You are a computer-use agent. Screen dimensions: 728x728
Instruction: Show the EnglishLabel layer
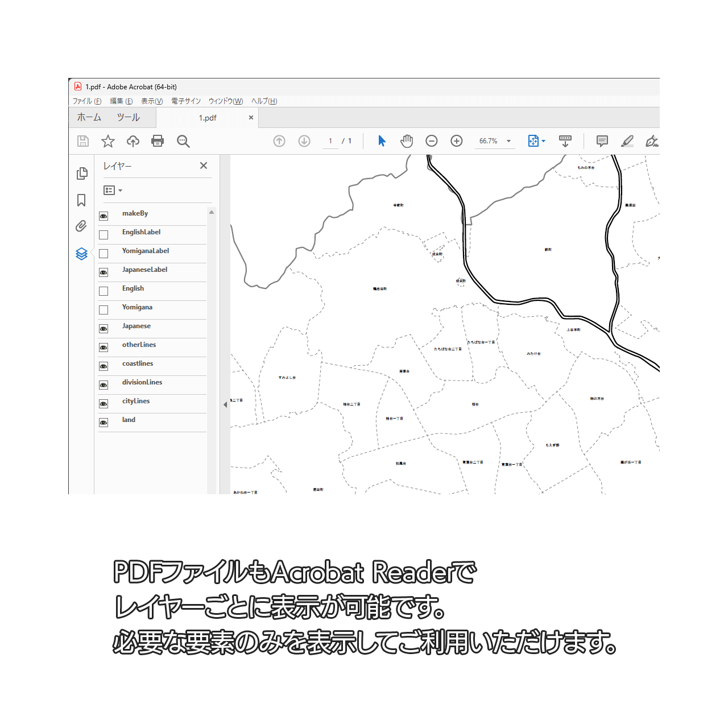(104, 235)
